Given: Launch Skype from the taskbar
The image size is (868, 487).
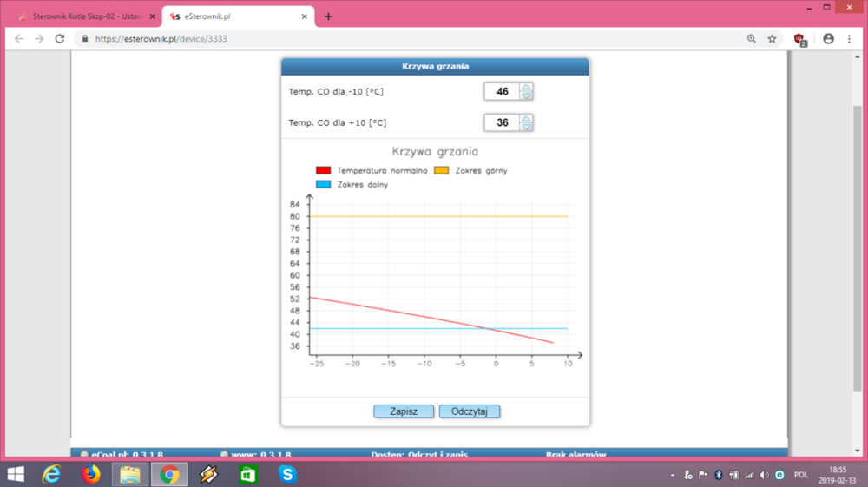Looking at the screenshot, I should (x=287, y=474).
